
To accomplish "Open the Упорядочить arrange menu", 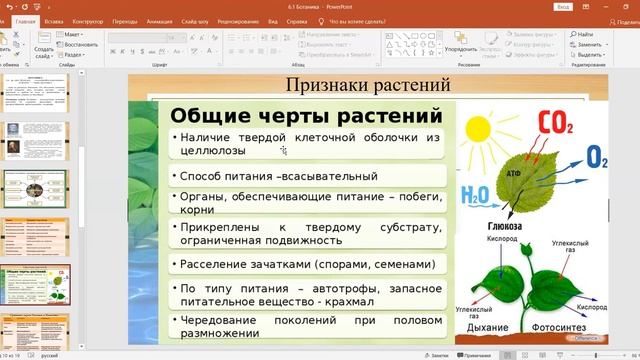I will tap(461, 44).
